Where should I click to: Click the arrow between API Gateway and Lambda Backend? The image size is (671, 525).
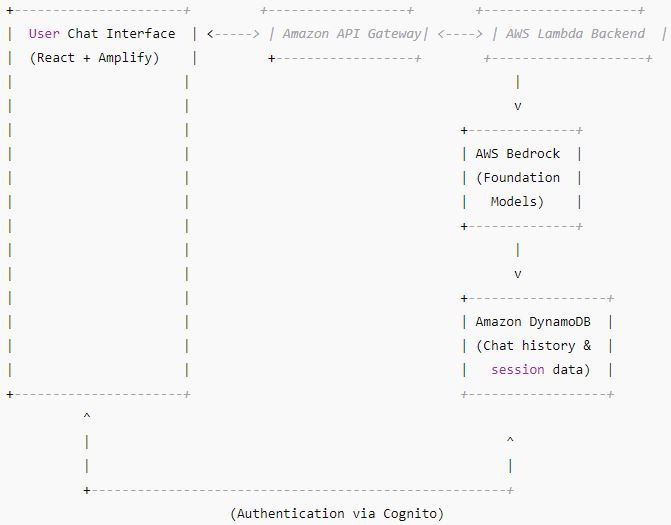pos(460,33)
